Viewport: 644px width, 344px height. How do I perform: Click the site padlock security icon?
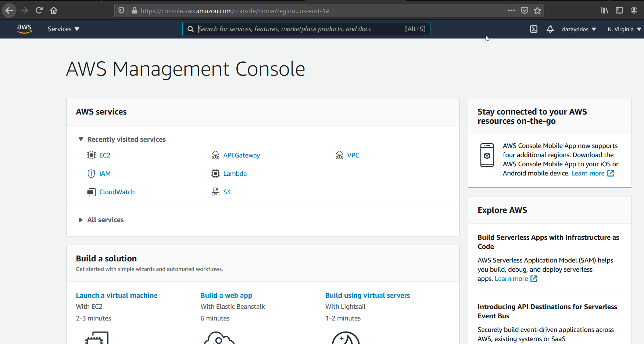click(135, 11)
